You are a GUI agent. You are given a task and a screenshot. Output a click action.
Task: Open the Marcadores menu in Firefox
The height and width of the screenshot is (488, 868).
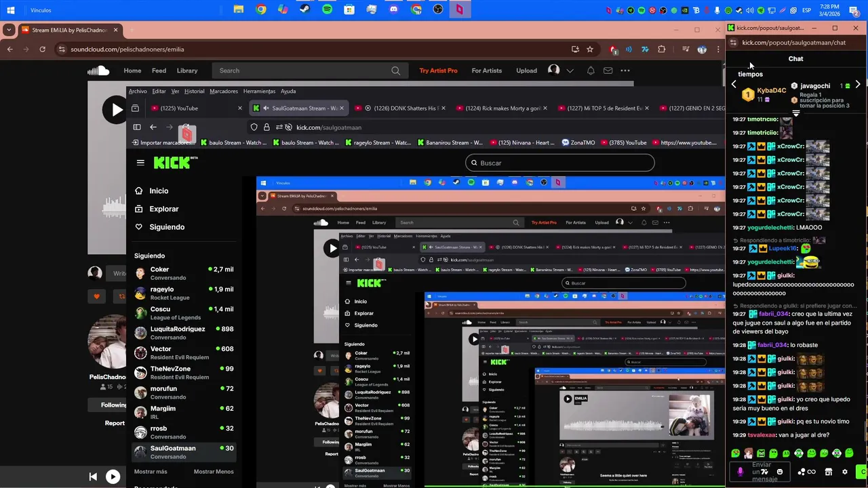[224, 91]
